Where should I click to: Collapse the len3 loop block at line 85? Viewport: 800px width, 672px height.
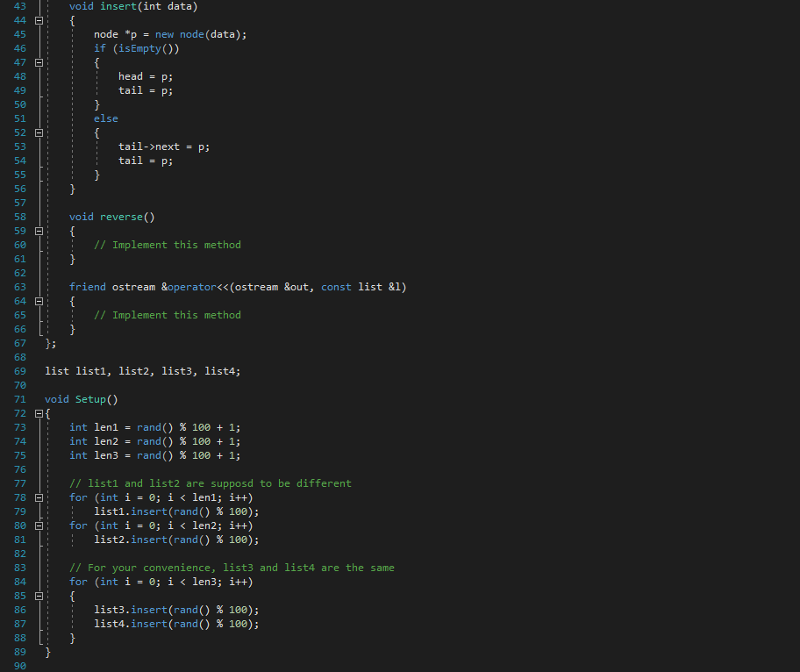click(39, 596)
